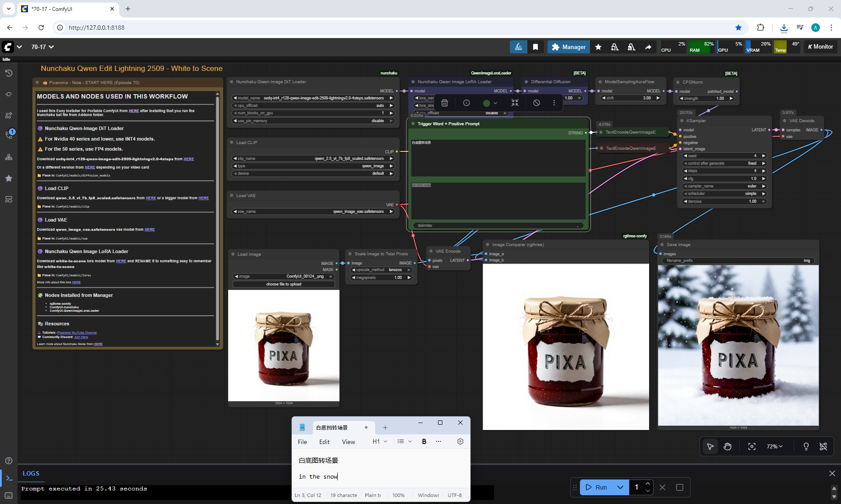Open the zoom 72% dropdown
The width and height of the screenshot is (841, 504).
[774, 446]
